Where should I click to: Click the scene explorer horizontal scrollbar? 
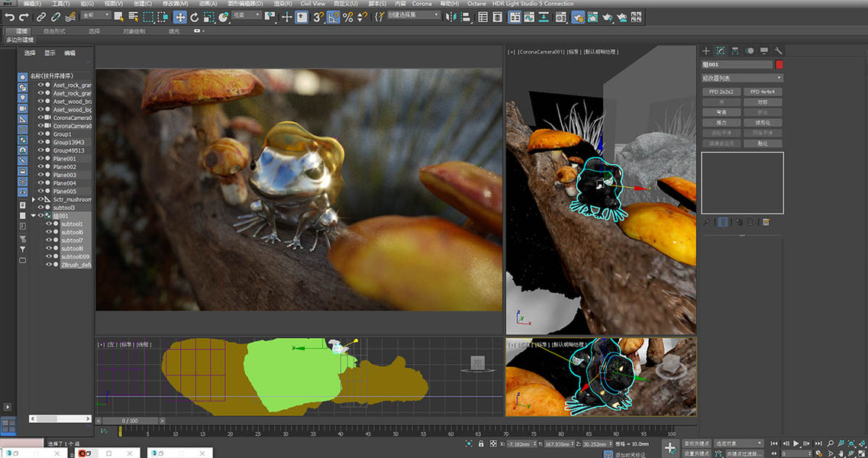60,418
